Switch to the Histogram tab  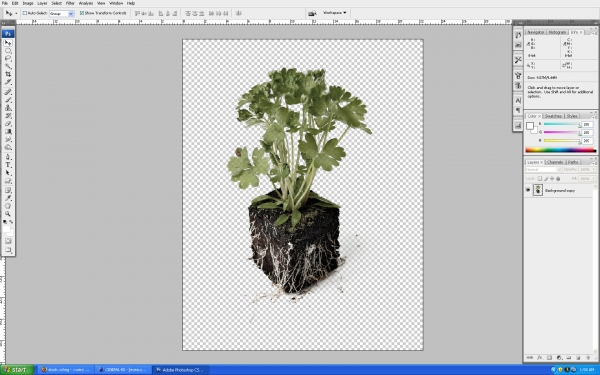(x=557, y=32)
